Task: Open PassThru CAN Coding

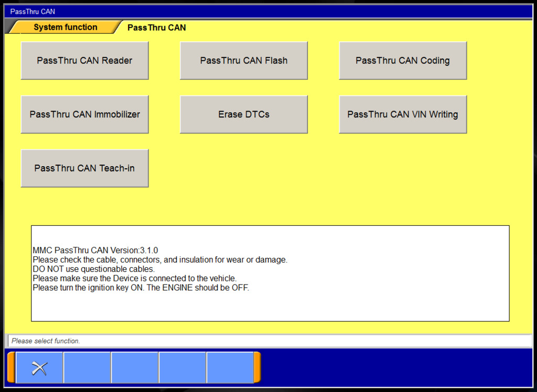Action: pyautogui.click(x=403, y=60)
